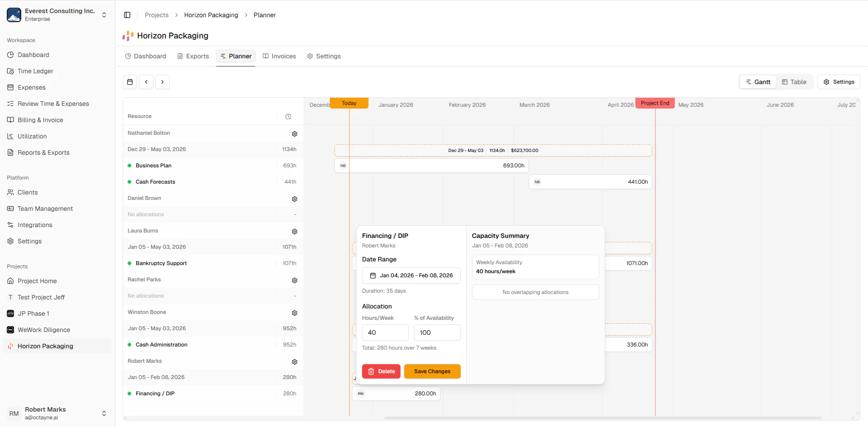Toggle the sidebar collapse icon
Viewport: 868px width, 427px height.
(127, 15)
